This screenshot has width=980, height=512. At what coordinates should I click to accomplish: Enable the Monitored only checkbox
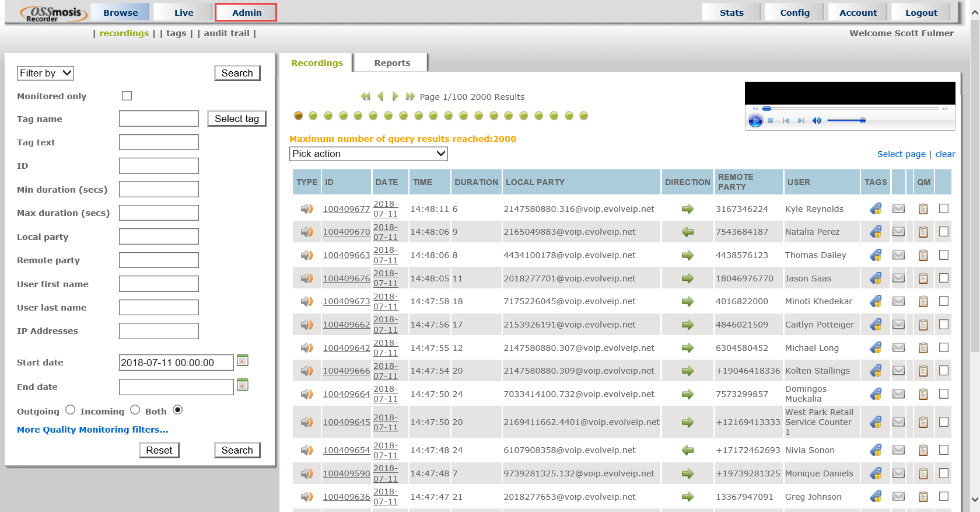(x=127, y=96)
